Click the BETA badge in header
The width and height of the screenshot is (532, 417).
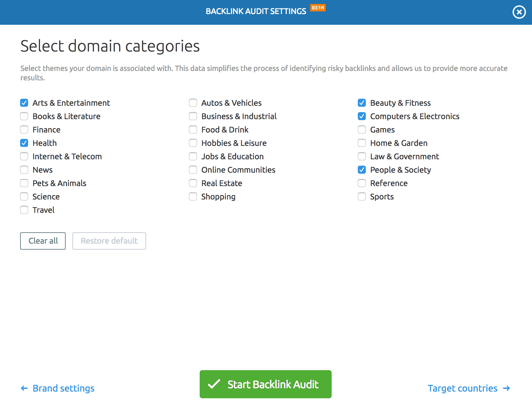click(318, 8)
